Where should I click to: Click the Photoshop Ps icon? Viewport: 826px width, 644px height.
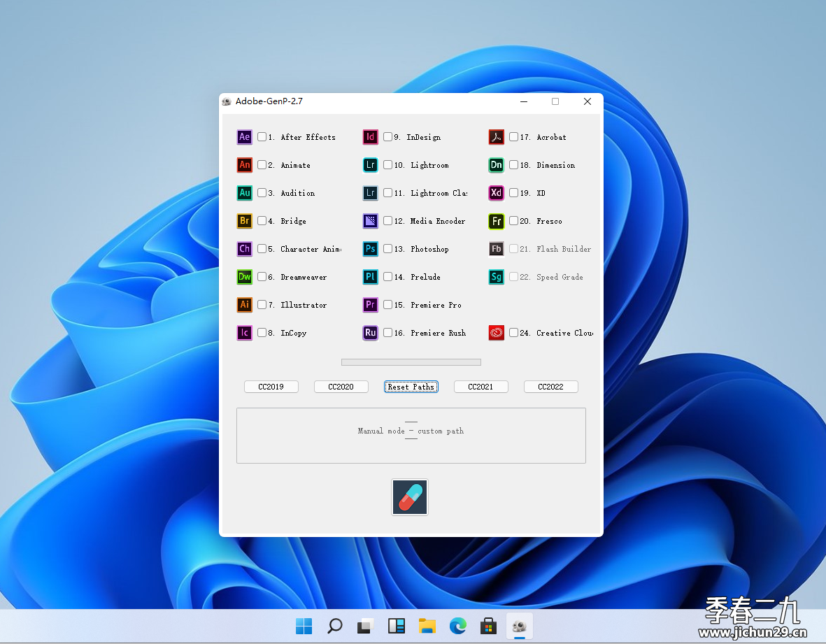pyautogui.click(x=370, y=248)
